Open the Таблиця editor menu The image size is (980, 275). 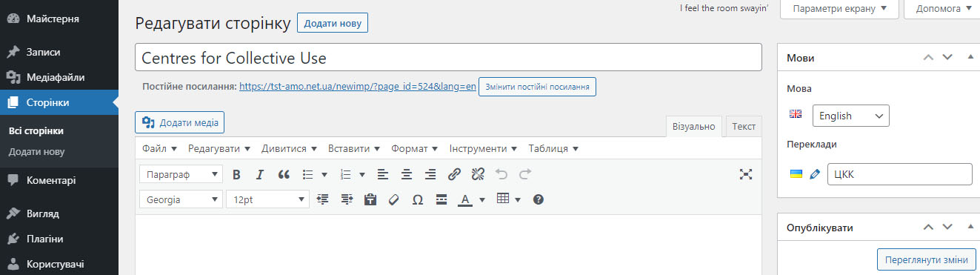(x=553, y=148)
